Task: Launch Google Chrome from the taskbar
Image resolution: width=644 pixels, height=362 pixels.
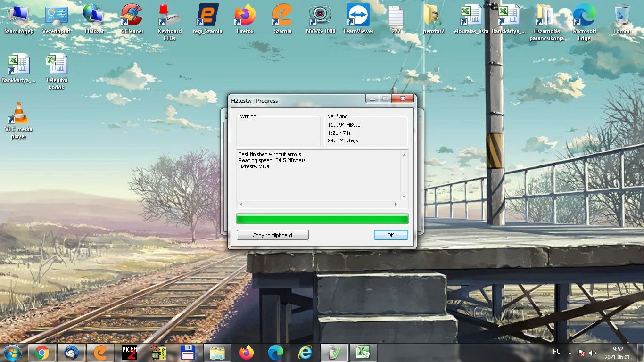Action: 42,353
